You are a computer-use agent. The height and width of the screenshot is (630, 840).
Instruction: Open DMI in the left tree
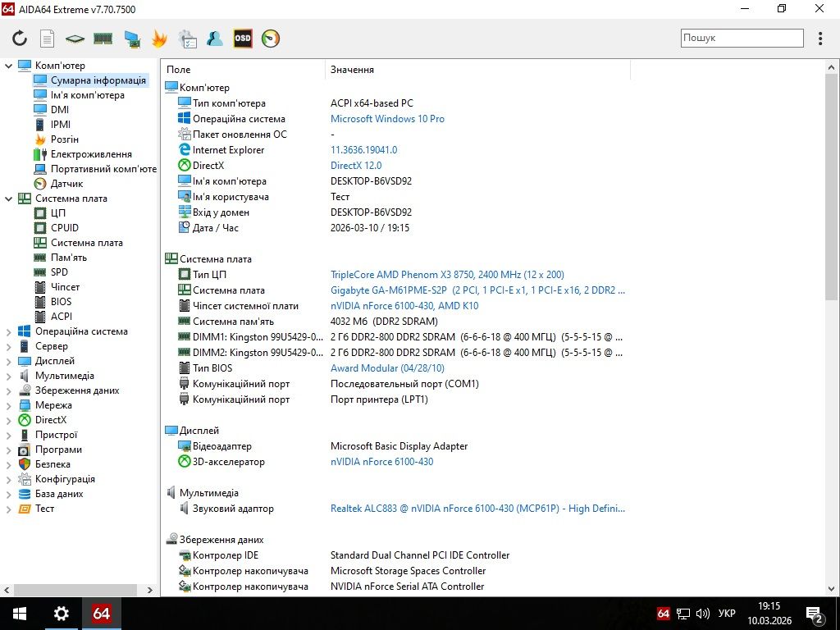pos(59,110)
